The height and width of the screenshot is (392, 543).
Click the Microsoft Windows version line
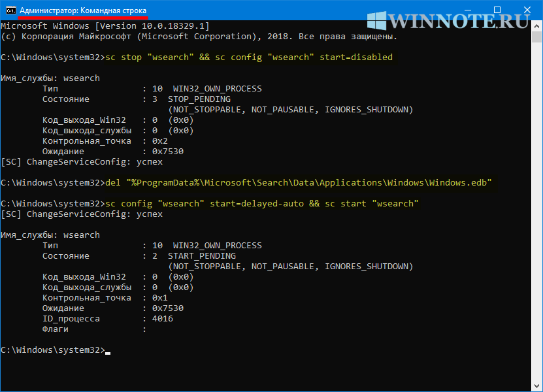click(105, 25)
